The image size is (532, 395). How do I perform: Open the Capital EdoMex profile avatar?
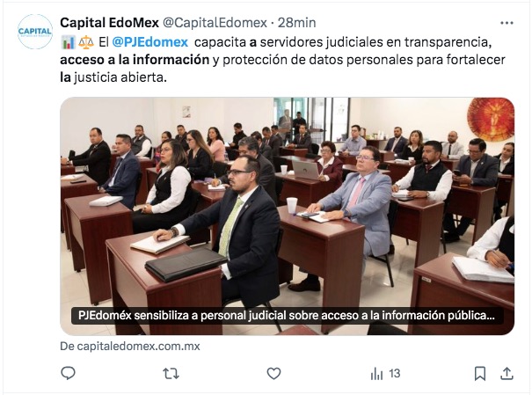coord(35,32)
